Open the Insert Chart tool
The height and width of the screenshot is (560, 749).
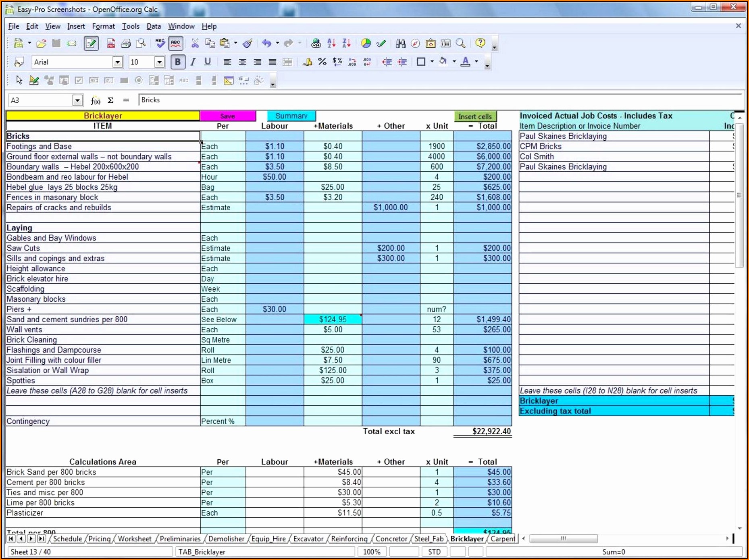(x=366, y=44)
